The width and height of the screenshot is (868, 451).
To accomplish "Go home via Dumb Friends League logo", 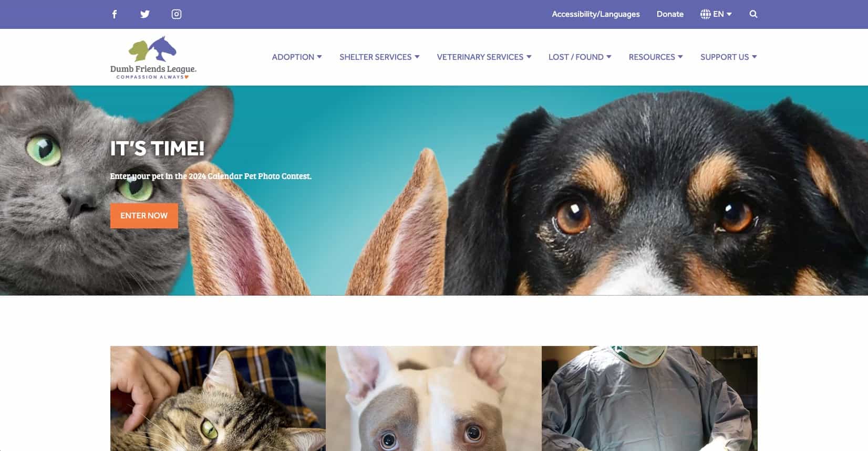I will click(153, 57).
